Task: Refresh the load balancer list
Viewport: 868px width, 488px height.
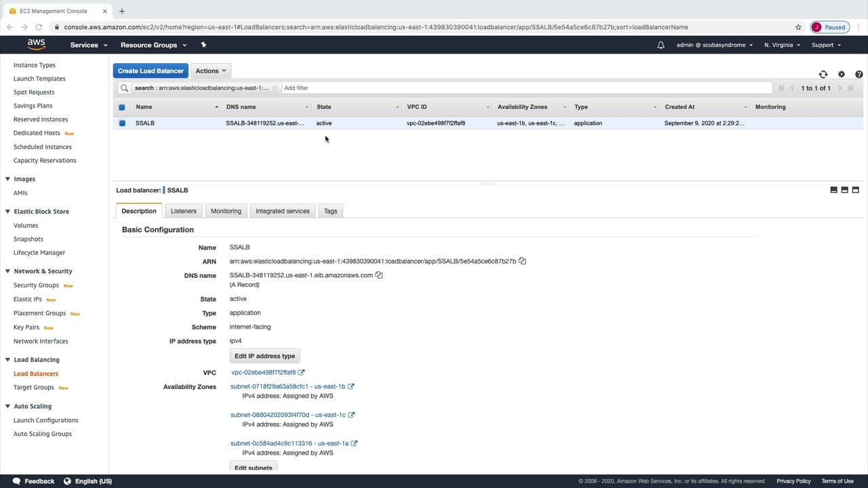Action: (x=823, y=75)
